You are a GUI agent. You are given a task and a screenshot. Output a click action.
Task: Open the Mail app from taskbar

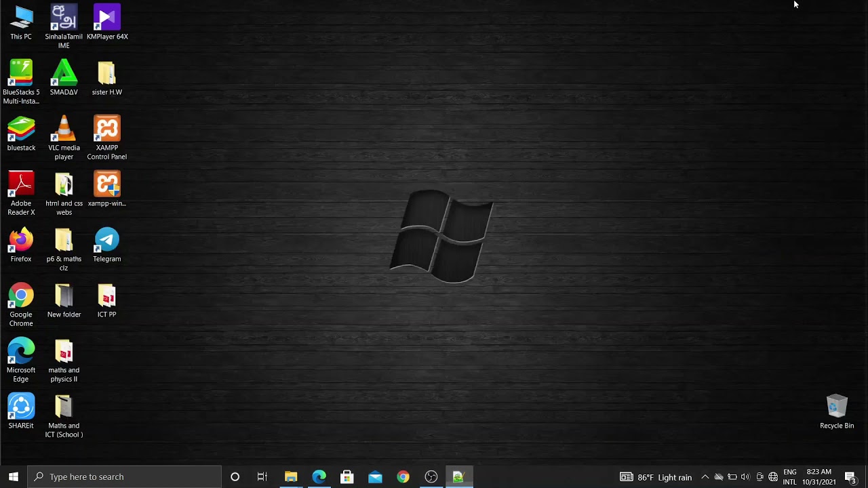click(x=375, y=476)
